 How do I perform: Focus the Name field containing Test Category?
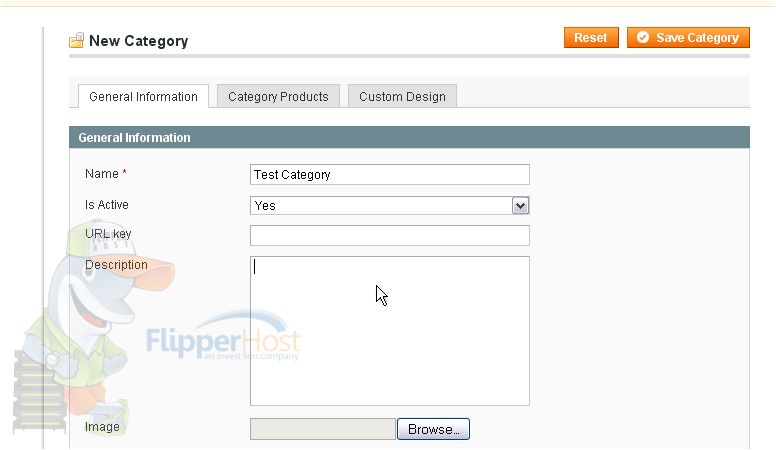point(390,174)
